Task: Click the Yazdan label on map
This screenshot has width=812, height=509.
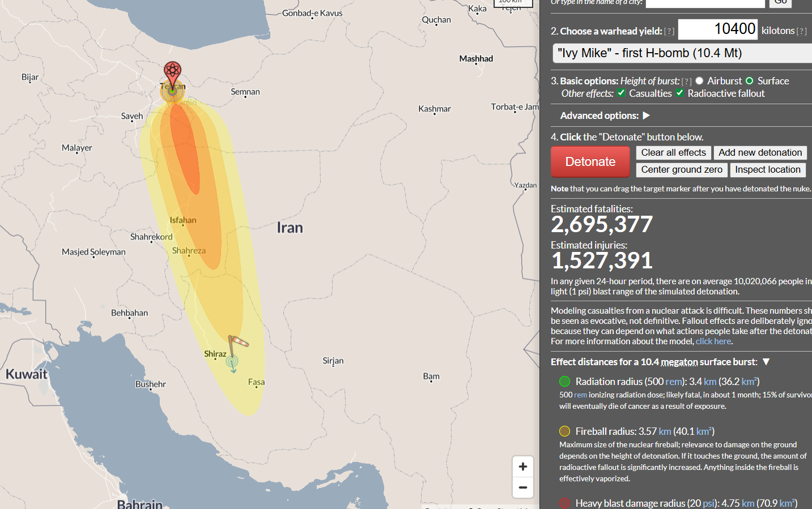Action: click(525, 185)
